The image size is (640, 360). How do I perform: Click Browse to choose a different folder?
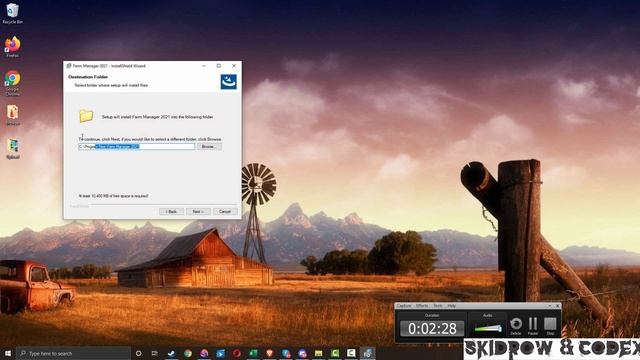pos(209,146)
